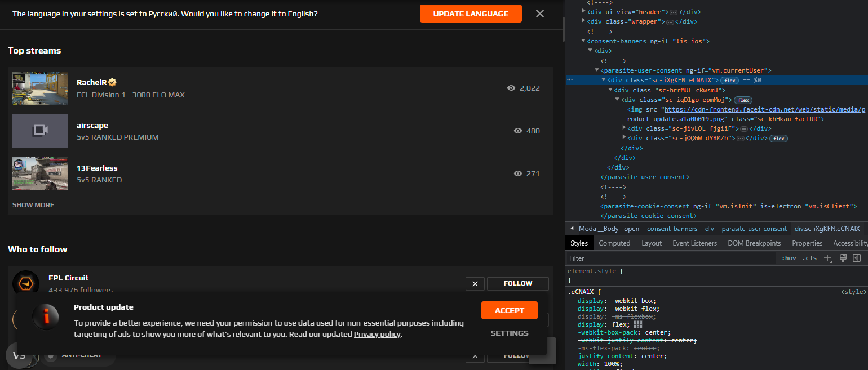Expand the div ui-view="header" node
The height and width of the screenshot is (370, 868).
click(583, 12)
